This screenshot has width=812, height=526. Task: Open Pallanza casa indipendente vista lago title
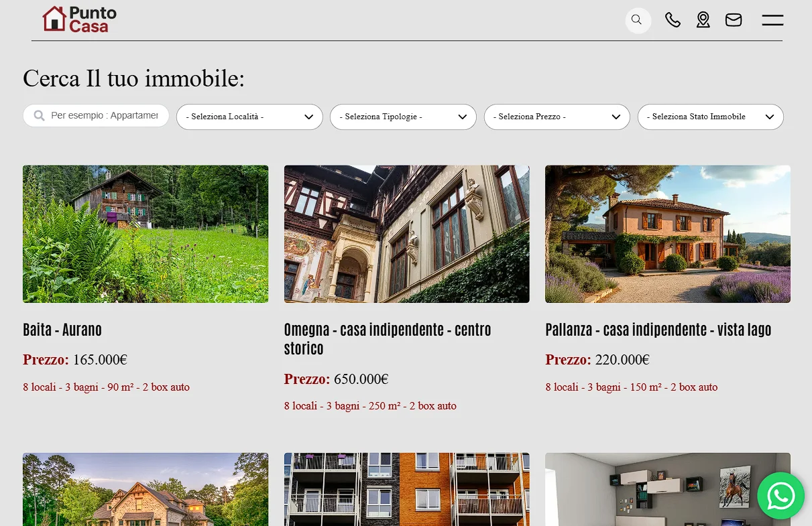(658, 330)
